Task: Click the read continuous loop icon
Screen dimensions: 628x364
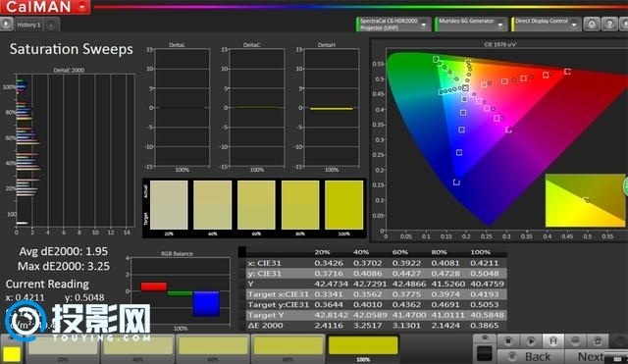Action: point(576,341)
